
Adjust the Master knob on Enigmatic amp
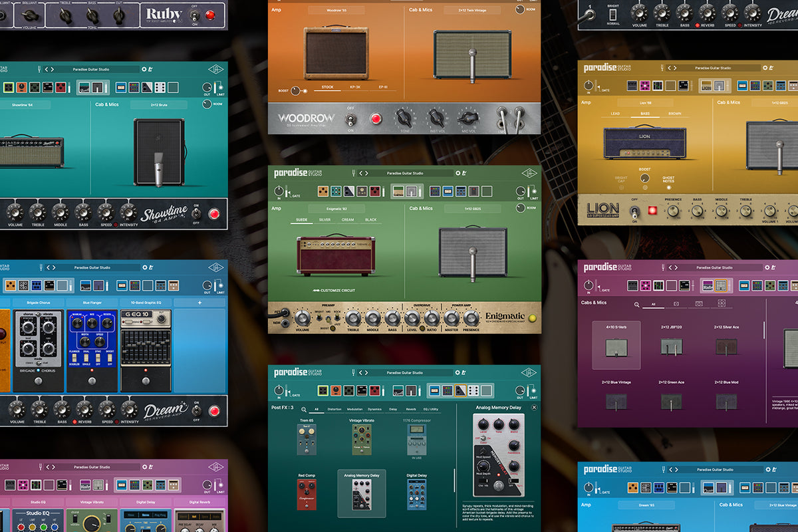tap(452, 318)
